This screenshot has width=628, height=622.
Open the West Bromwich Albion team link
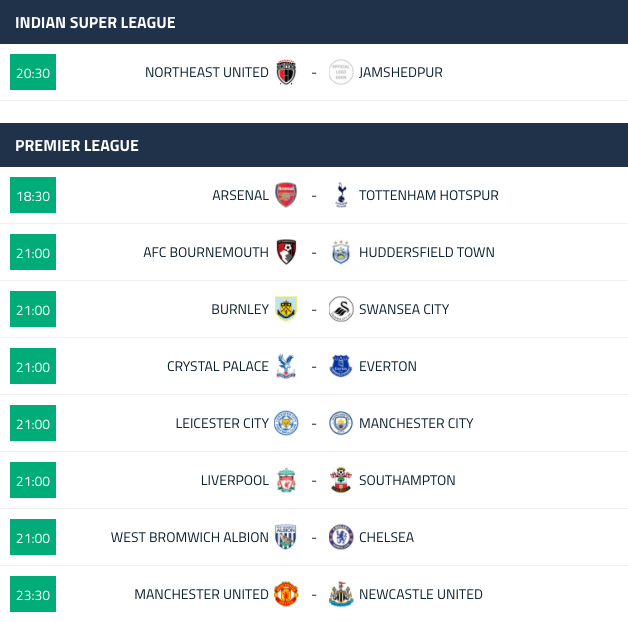[x=189, y=537]
